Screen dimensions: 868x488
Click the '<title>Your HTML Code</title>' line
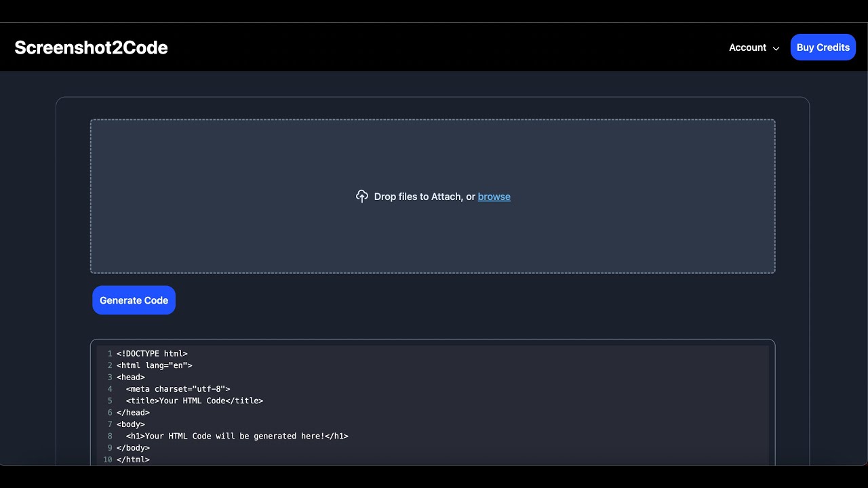pos(194,401)
